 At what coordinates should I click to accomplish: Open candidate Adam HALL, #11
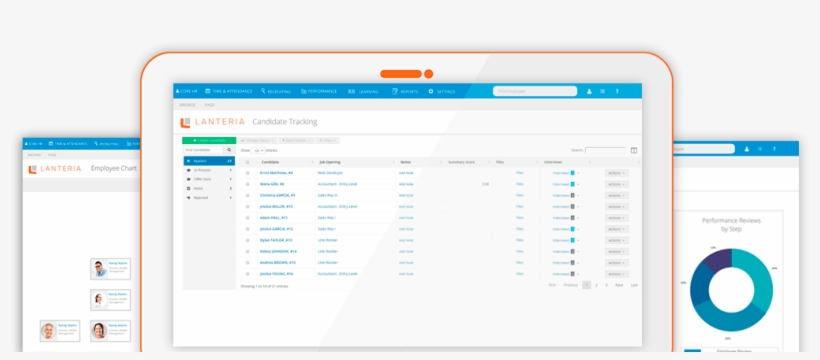click(274, 218)
